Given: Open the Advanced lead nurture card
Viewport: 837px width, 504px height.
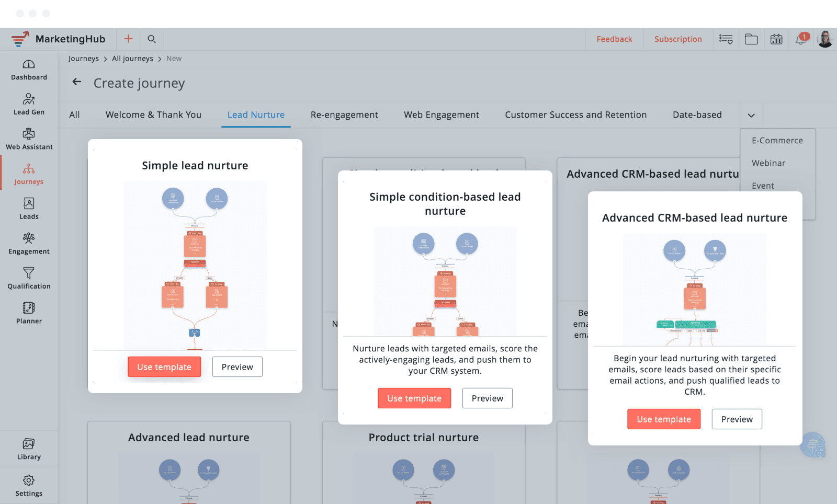Looking at the screenshot, I should [189, 463].
